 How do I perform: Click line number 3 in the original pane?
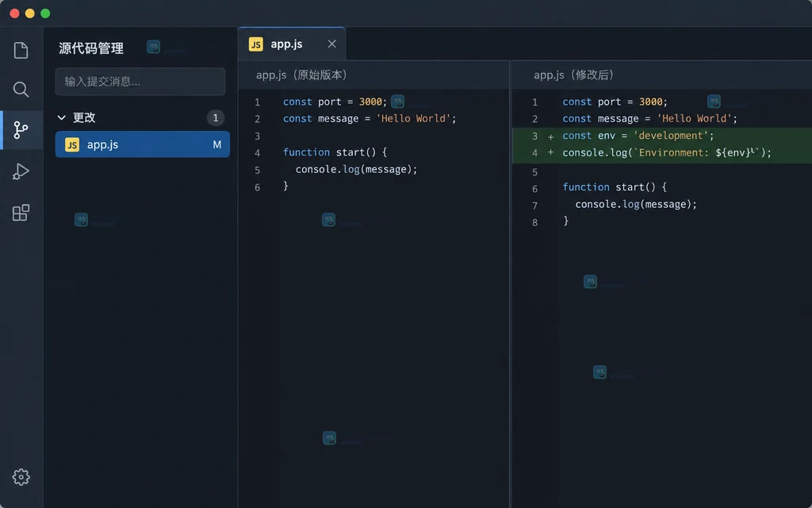[x=258, y=137]
